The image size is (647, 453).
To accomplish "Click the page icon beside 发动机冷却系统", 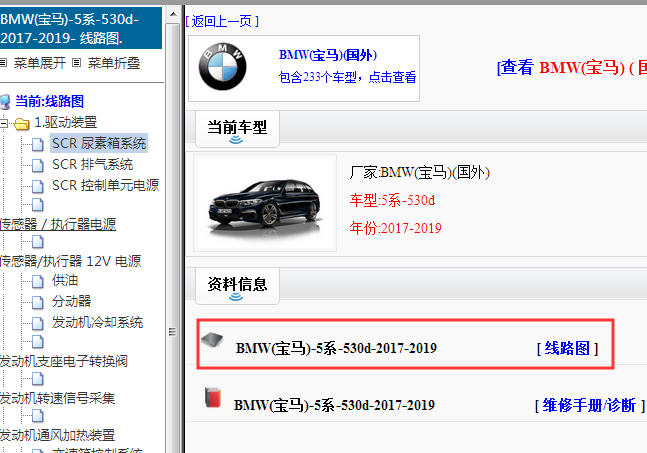I will [38, 323].
